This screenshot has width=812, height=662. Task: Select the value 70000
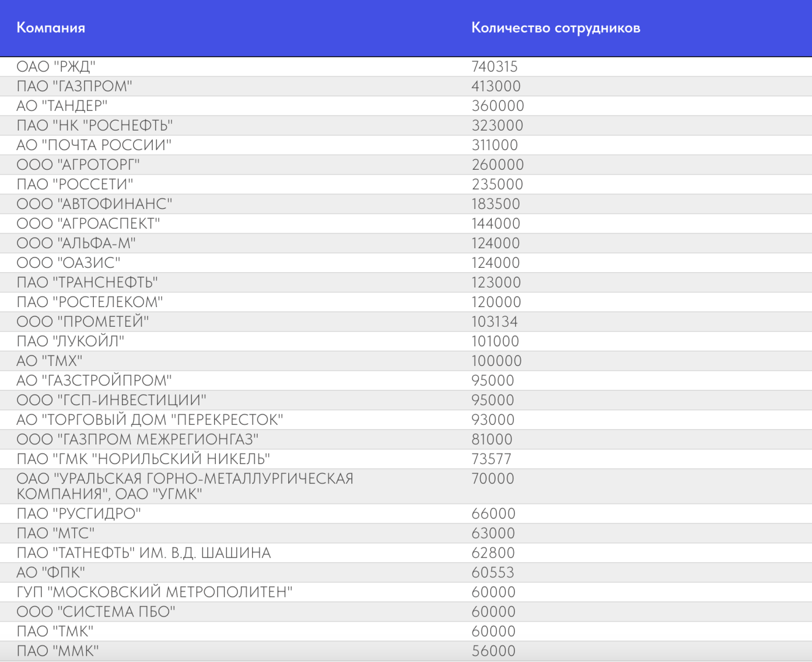click(492, 478)
